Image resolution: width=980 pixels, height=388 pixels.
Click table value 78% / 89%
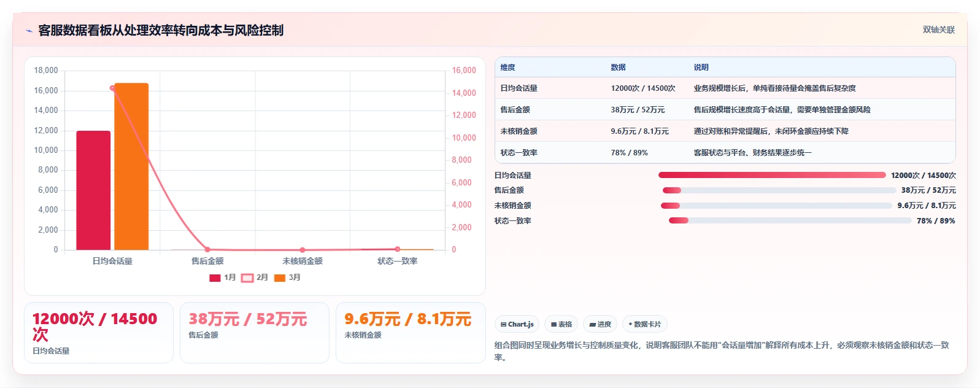629,153
